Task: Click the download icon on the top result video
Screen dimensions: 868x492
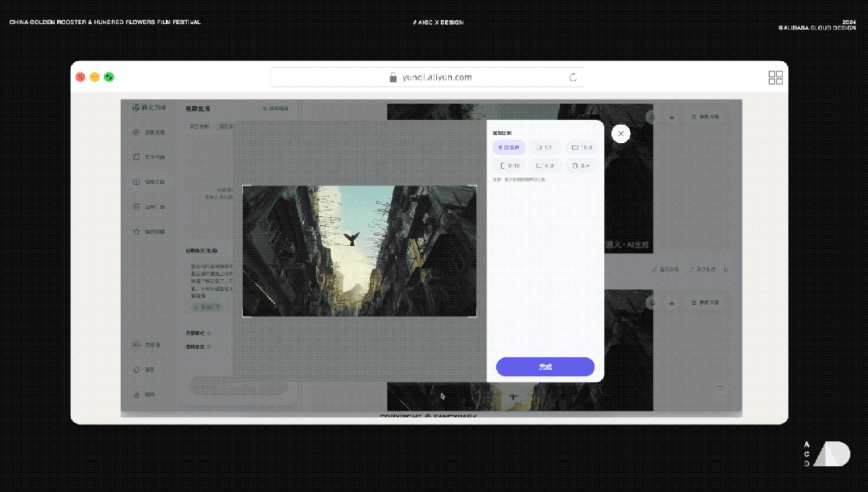Action: click(672, 117)
